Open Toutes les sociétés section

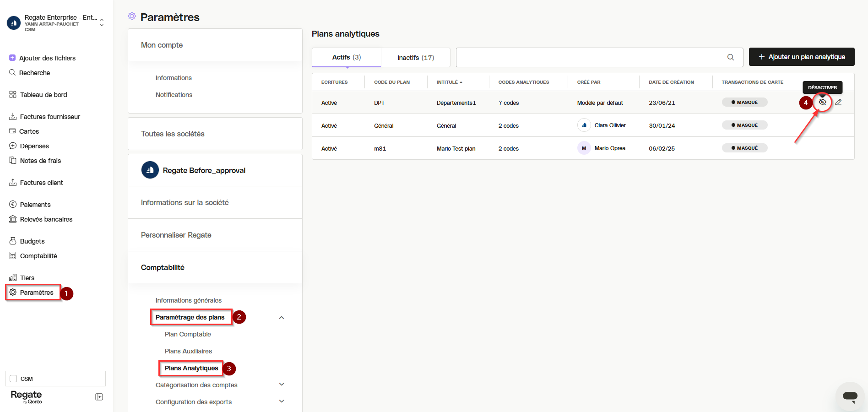tap(215, 134)
